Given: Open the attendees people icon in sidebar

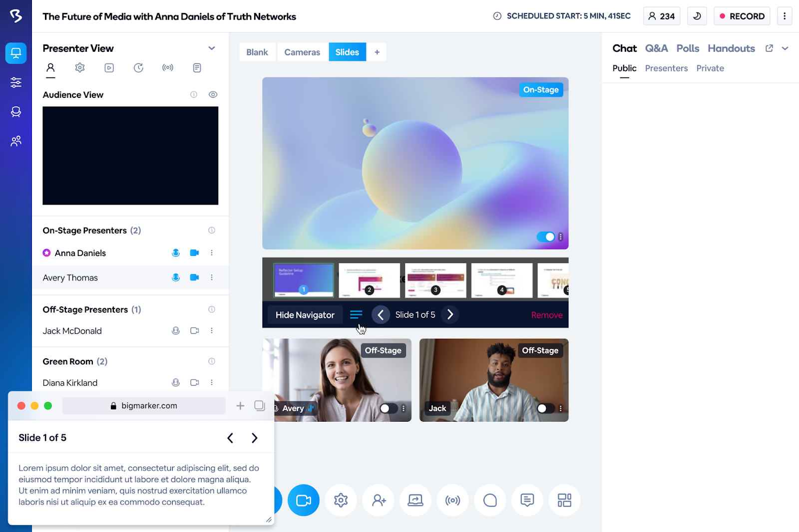Looking at the screenshot, I should (16, 141).
